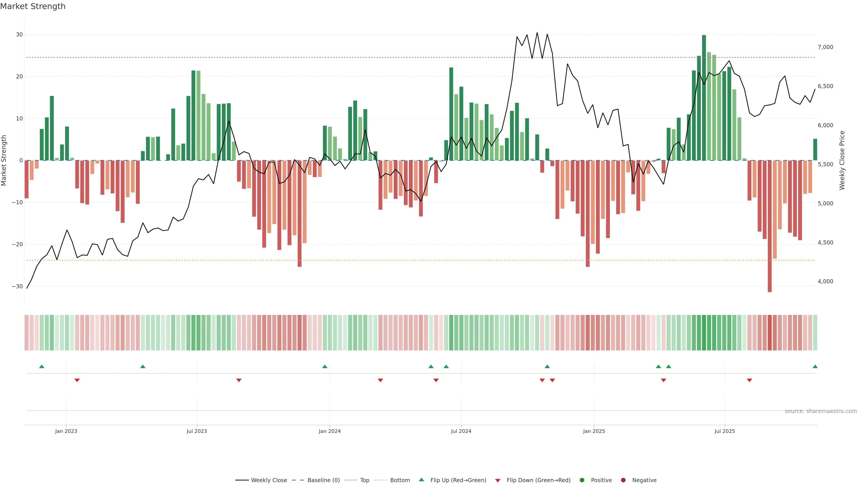The width and height of the screenshot is (868, 488).
Task: Click the rightmost green flip-up triangle marker
Action: 815,366
